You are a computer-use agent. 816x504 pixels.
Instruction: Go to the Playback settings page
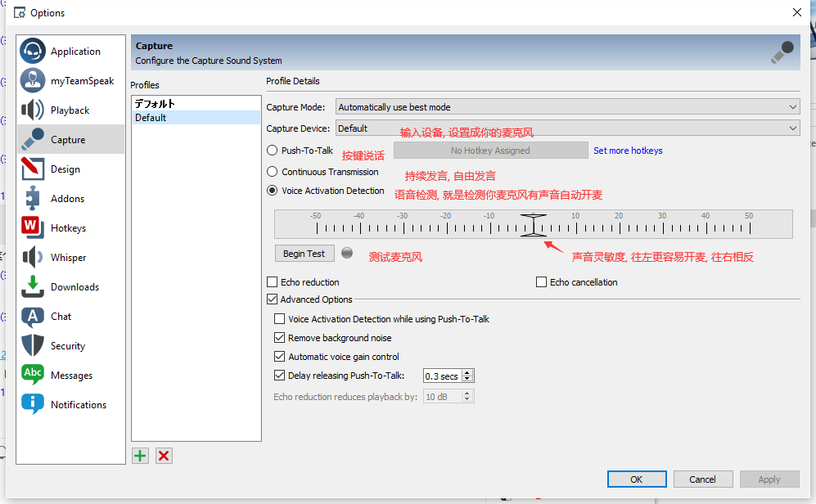point(70,110)
